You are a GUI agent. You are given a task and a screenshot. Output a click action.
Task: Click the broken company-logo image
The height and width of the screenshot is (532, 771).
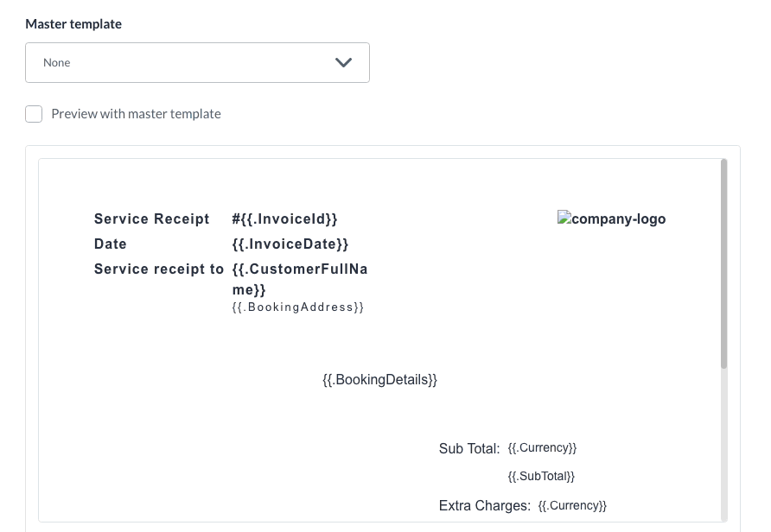(x=611, y=219)
